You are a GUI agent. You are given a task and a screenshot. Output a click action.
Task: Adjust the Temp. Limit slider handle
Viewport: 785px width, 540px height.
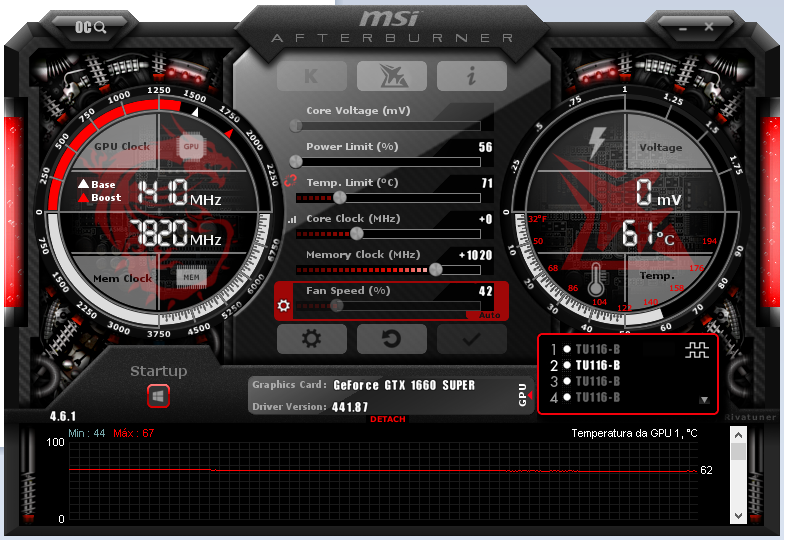point(339,198)
